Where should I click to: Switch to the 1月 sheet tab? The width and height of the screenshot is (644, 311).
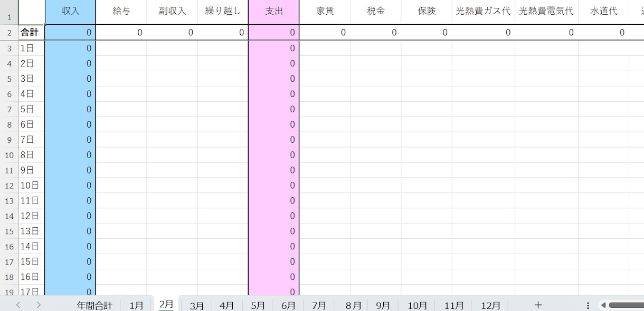click(x=136, y=306)
